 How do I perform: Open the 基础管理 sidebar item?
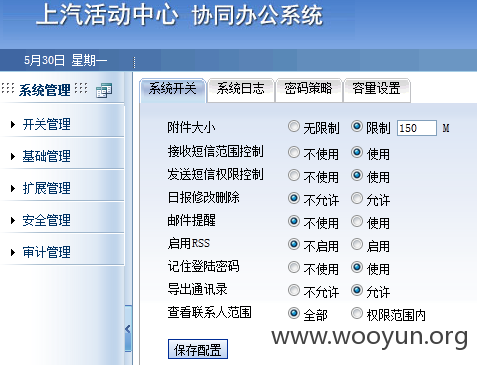click(x=47, y=156)
